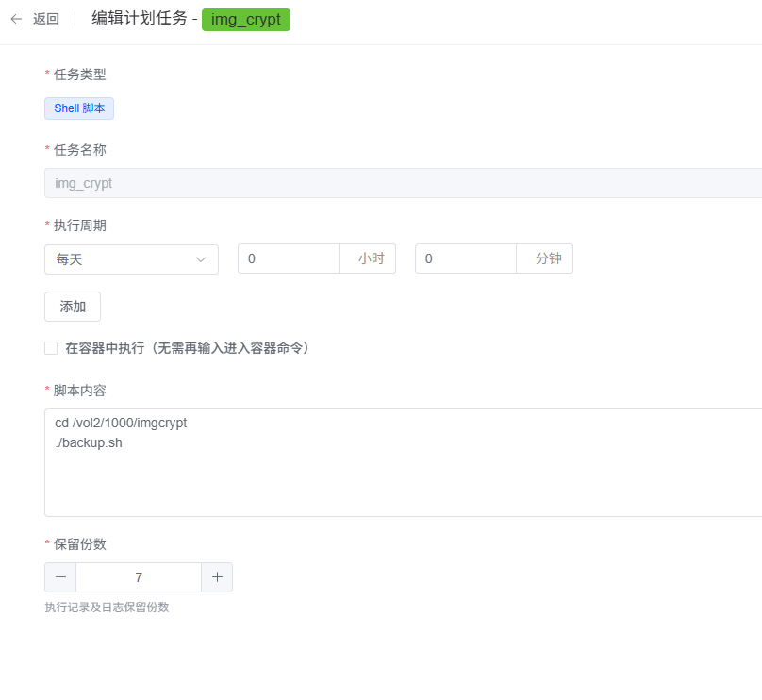
Task: Open the 每天 execution cycle dropdown
Action: click(x=131, y=259)
